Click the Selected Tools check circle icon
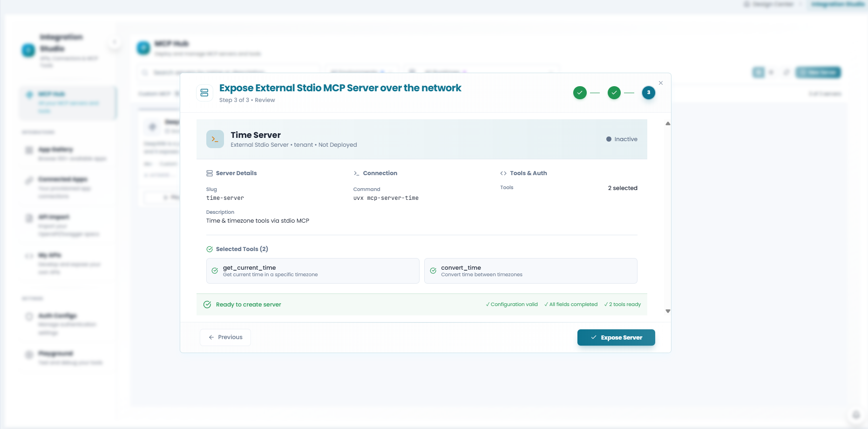 click(210, 249)
